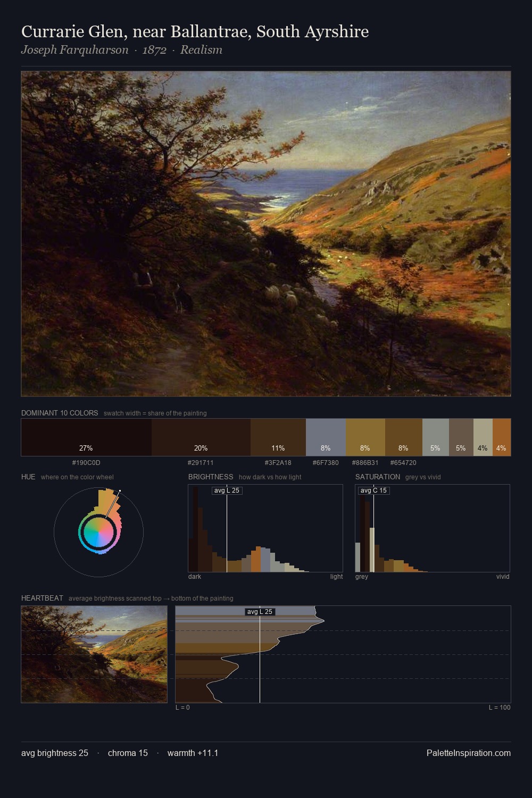Select the 4% beige swatch
The width and height of the screenshot is (532, 798).
483,437
